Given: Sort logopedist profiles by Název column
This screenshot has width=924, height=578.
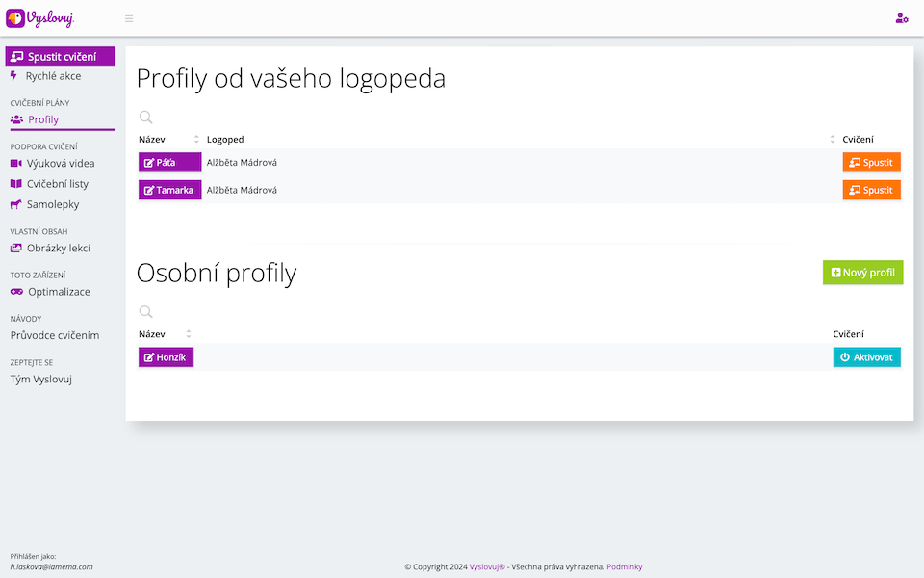Looking at the screenshot, I should point(197,140).
